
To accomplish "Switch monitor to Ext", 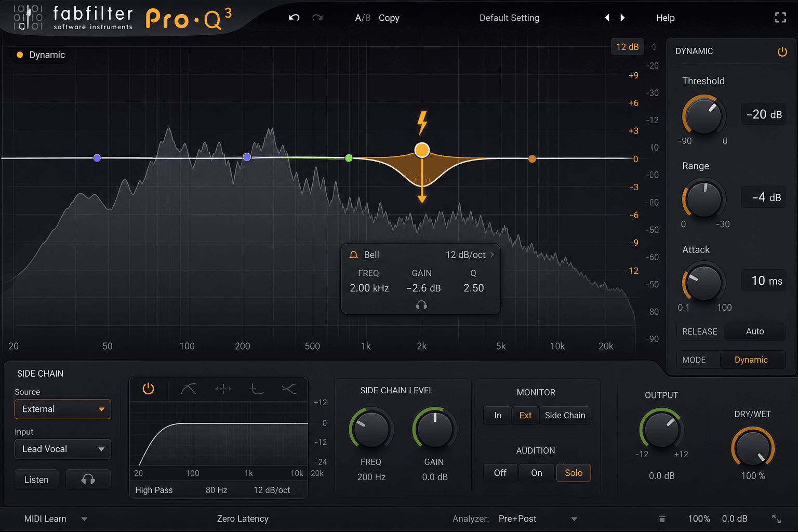I will coord(525,415).
